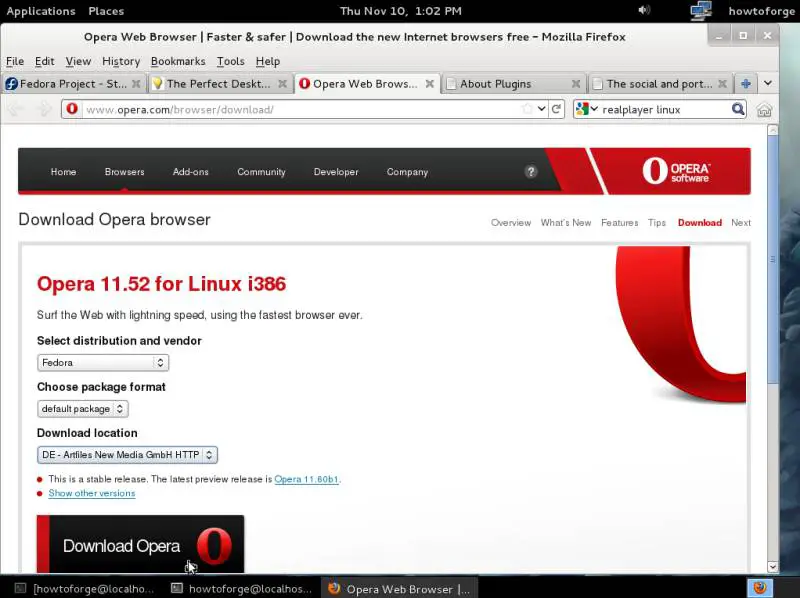The height and width of the screenshot is (598, 800).
Task: Click the Opera Software logo
Action: coord(676,171)
